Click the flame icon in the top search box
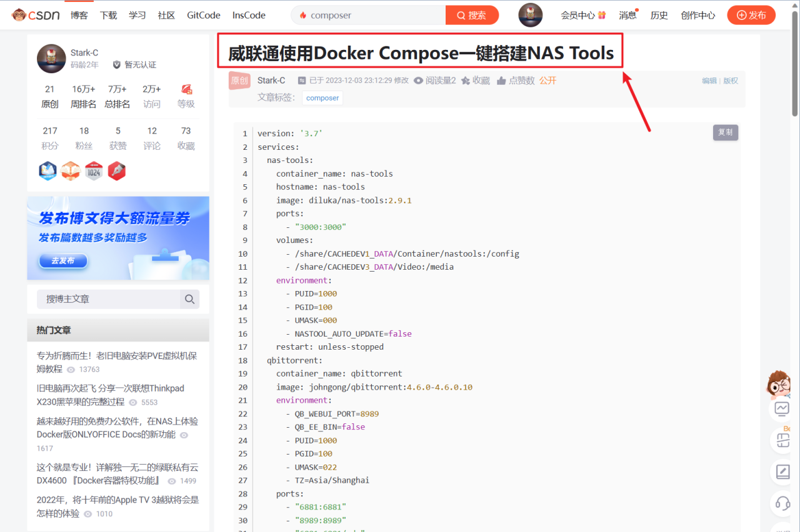This screenshot has width=800, height=532. click(x=303, y=15)
